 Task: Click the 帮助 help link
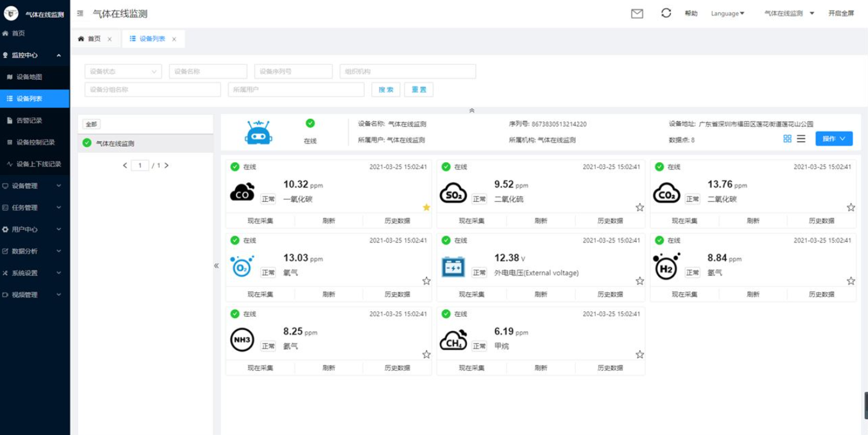pyautogui.click(x=691, y=13)
